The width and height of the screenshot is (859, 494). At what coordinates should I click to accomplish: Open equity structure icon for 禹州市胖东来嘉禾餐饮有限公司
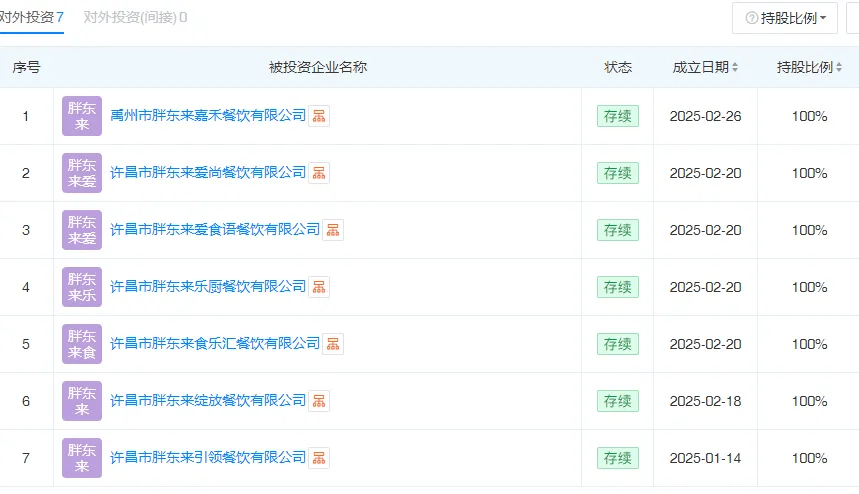[319, 116]
